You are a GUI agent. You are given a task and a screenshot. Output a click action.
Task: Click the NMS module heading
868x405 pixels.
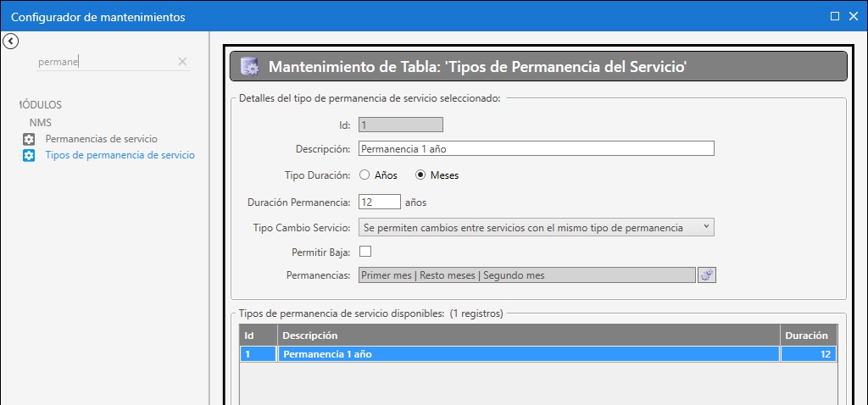(41, 123)
